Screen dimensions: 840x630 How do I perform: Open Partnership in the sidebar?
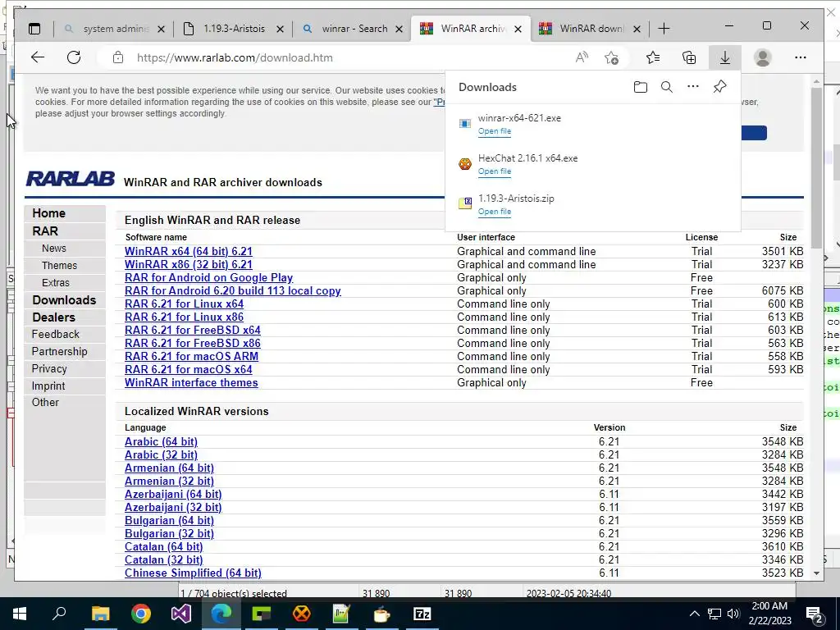(59, 351)
